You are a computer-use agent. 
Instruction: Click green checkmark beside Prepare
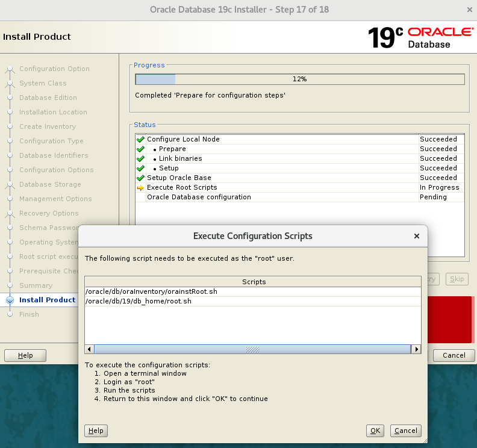coord(140,149)
